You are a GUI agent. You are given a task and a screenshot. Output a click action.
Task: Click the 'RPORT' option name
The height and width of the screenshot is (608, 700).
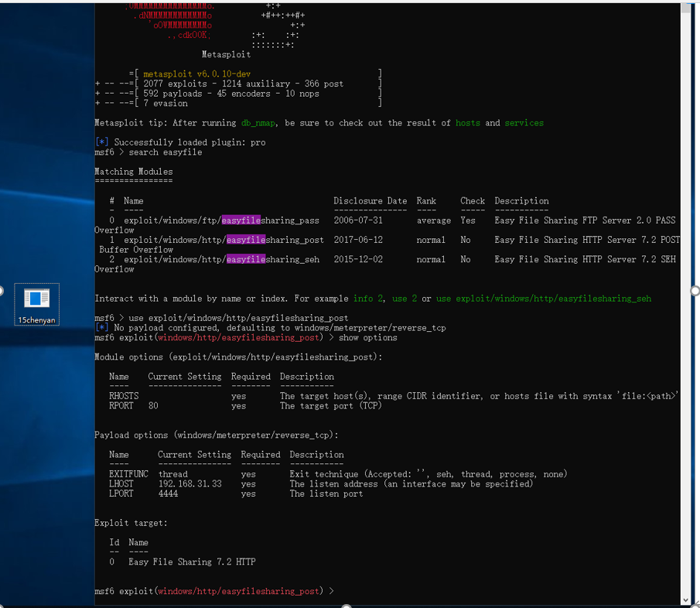tap(121, 406)
